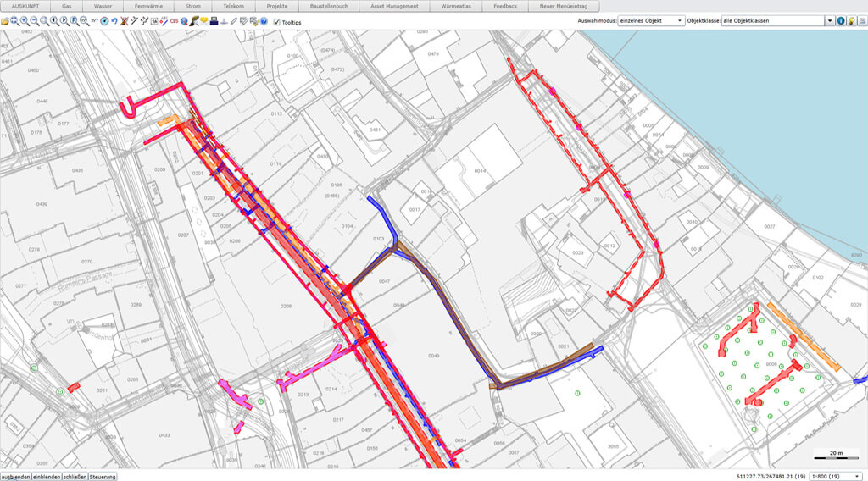Open the Auswahlmodus dropdown
Screen dimensions: 868x481
point(651,20)
